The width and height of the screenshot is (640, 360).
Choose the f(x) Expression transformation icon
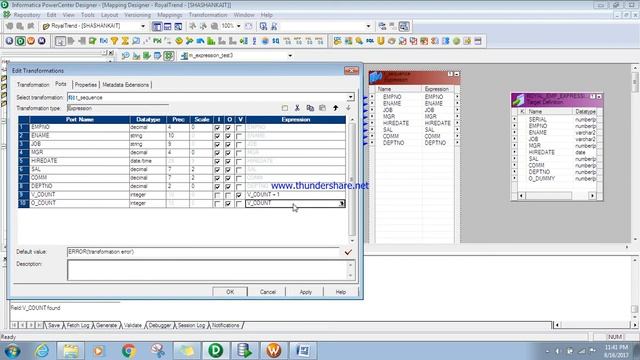tap(104, 41)
